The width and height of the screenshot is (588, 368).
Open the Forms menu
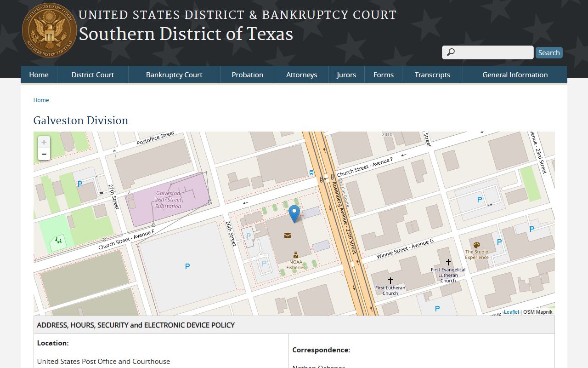click(x=384, y=75)
